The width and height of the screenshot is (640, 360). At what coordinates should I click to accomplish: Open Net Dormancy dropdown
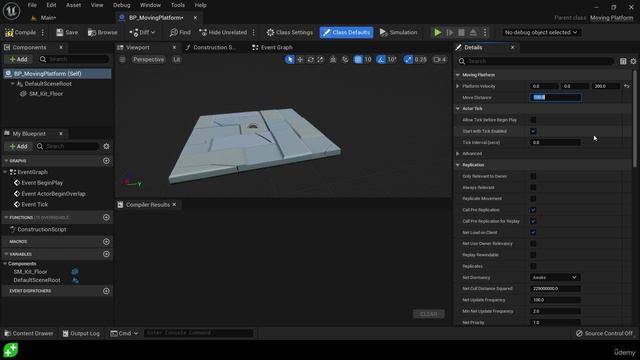click(555, 278)
